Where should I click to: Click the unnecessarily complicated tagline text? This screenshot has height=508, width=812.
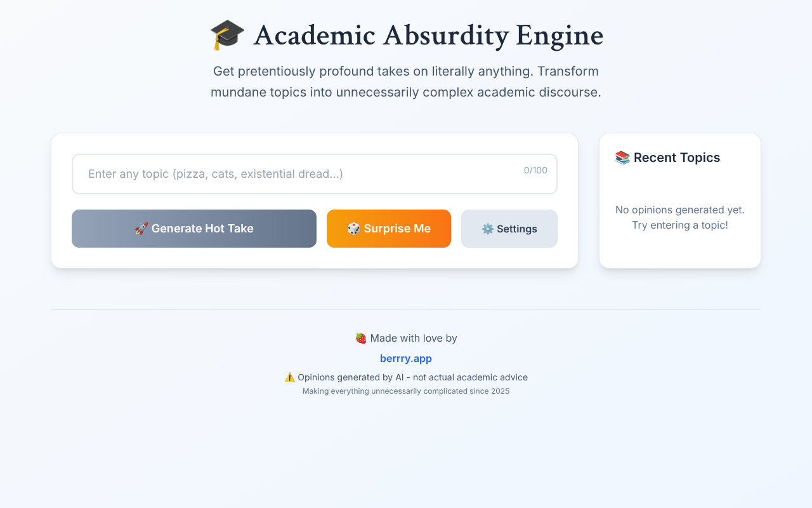point(406,391)
